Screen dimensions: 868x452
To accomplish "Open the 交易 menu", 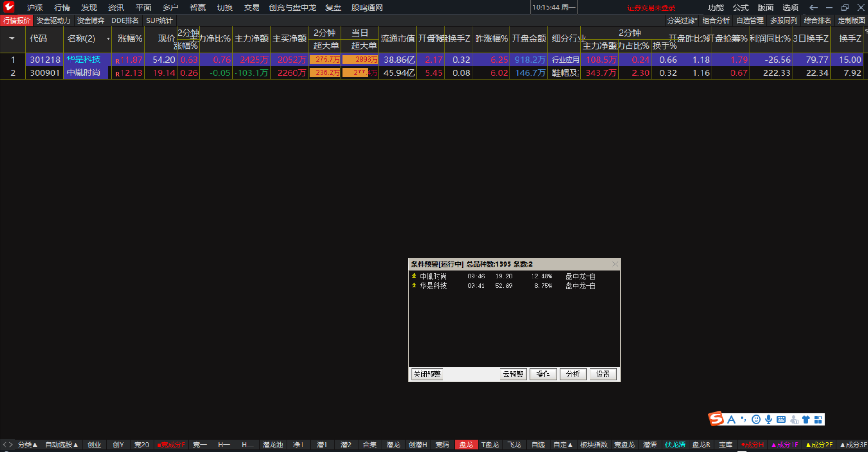I will tap(252, 8).
